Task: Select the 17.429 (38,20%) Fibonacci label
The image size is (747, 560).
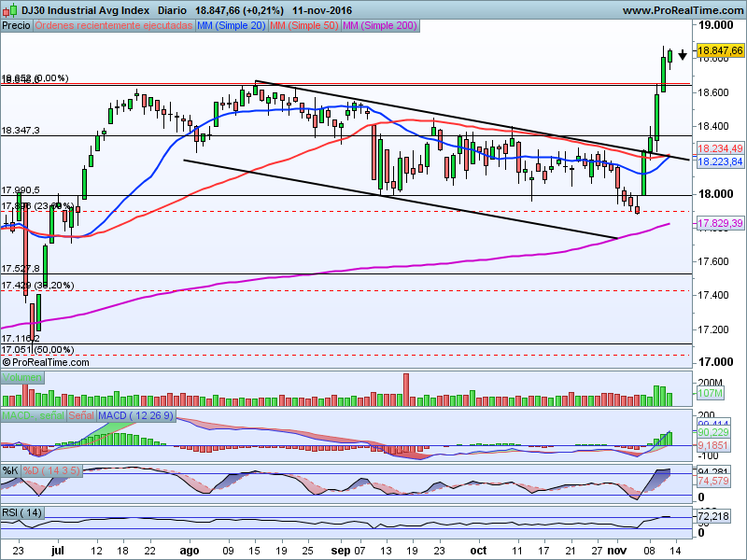Action: 37,286
